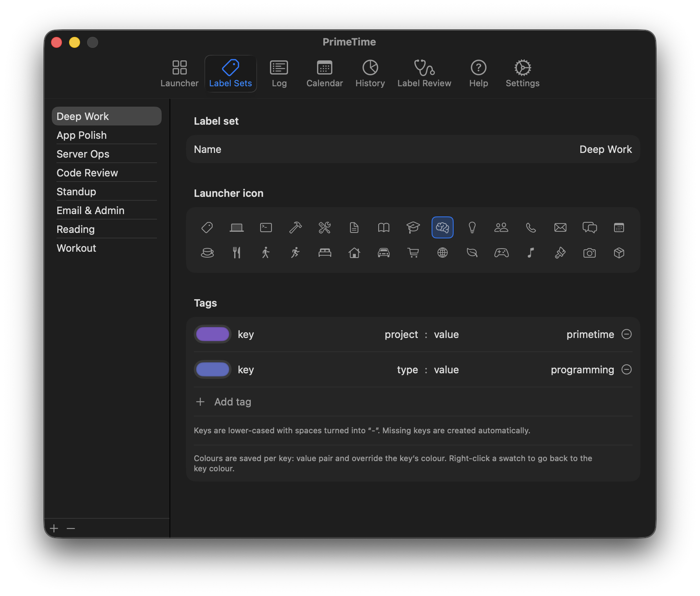Open the Launcher tab
This screenshot has width=700, height=596.
coord(179,74)
